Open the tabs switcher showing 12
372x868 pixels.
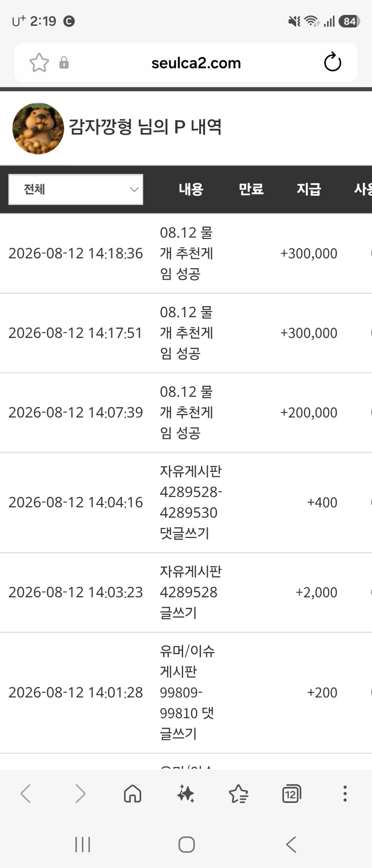[292, 794]
